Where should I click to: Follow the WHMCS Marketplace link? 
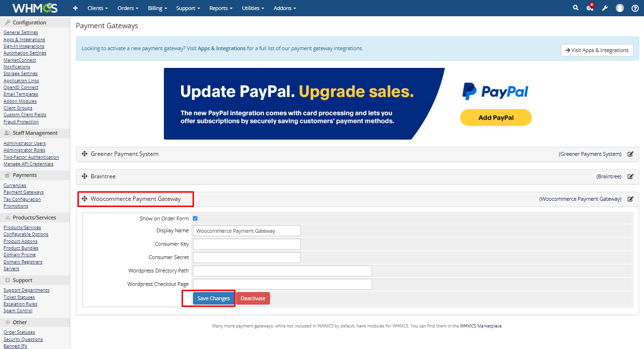pos(481,326)
